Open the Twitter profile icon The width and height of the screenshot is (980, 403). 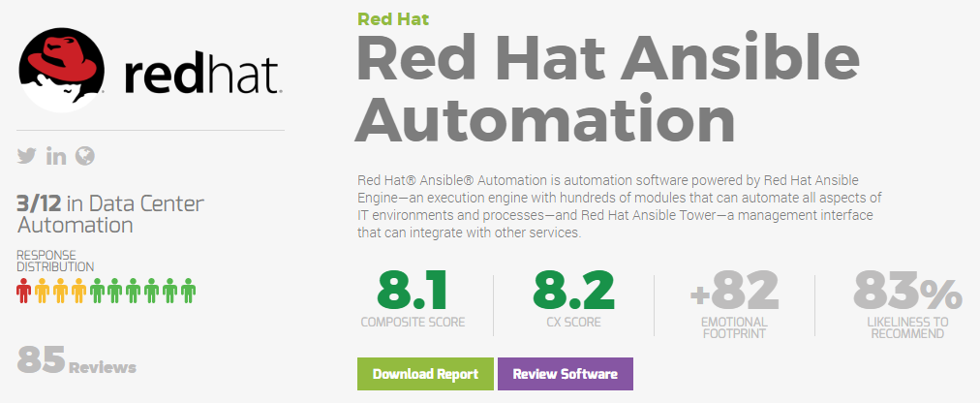click(27, 156)
